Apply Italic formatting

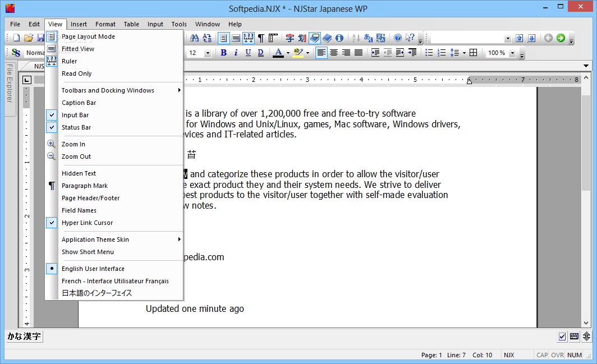point(236,53)
